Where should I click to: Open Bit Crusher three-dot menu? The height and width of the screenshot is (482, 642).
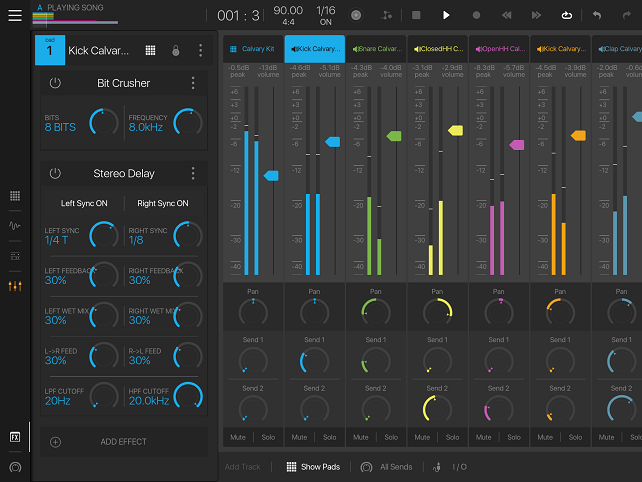coord(193,83)
